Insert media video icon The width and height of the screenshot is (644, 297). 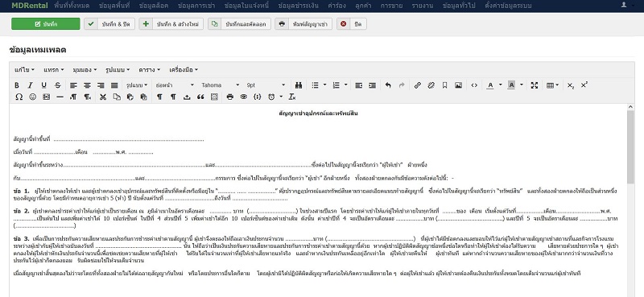46,97
